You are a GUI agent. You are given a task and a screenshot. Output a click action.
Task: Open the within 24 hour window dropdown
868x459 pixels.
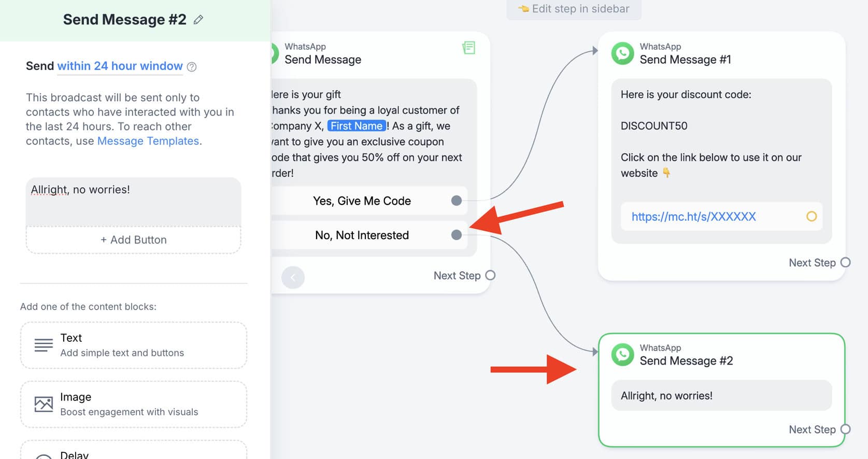120,66
